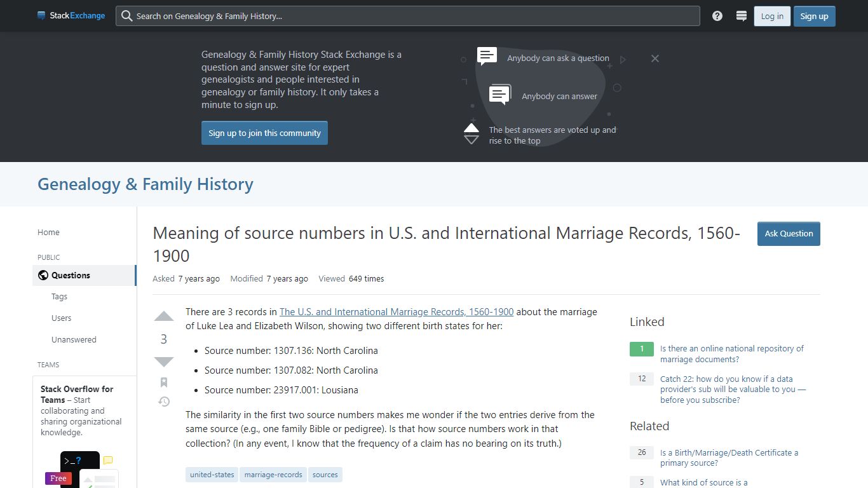Image resolution: width=868 pixels, height=488 pixels.
Task: Select Questions in the sidebar
Action: [84, 275]
